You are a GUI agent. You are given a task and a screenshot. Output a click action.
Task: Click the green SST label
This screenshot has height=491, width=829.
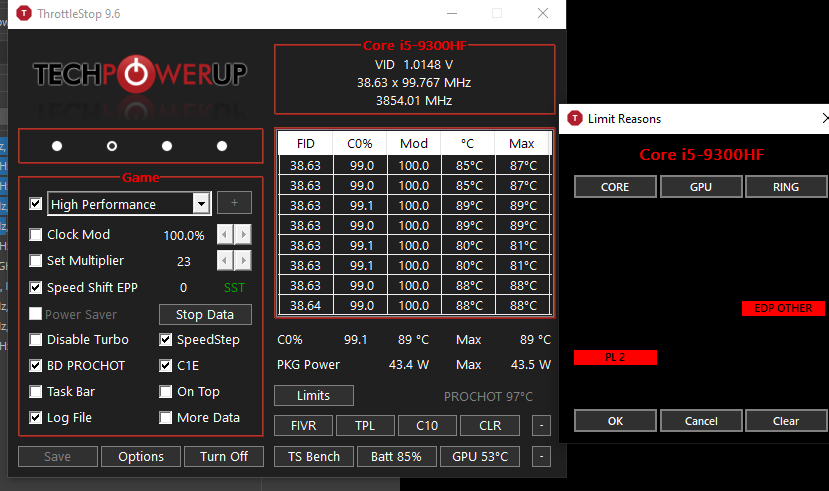click(x=234, y=288)
